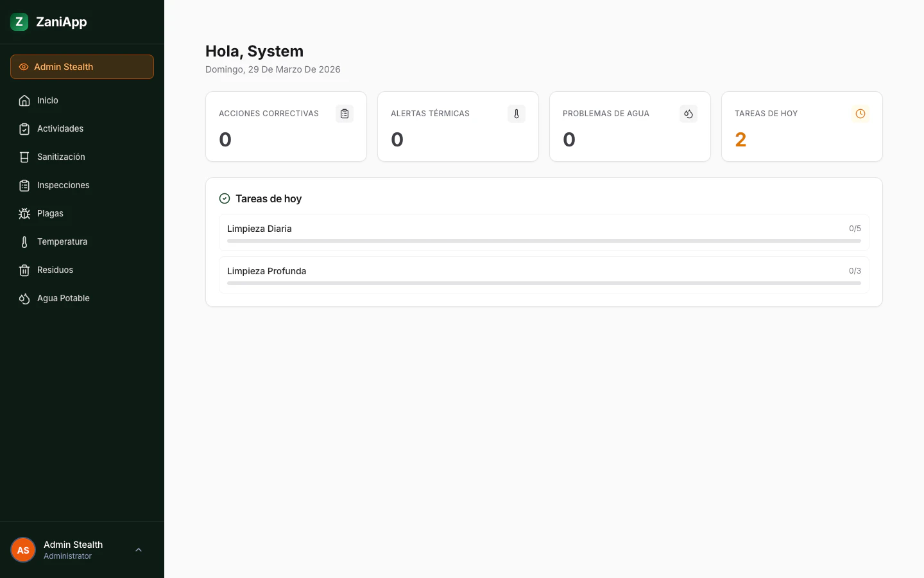
Task: Open the Temperatura page
Action: pos(82,241)
